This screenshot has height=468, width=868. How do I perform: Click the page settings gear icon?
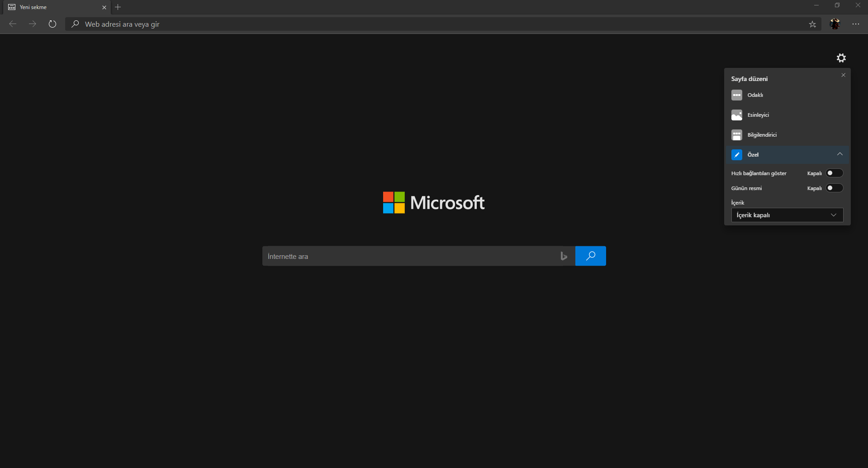pyautogui.click(x=841, y=58)
